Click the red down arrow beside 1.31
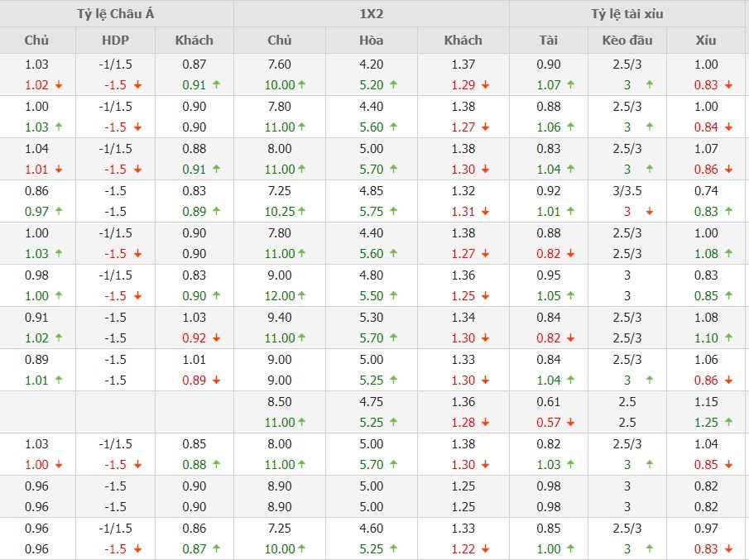This screenshot has height=560, width=749. tap(485, 212)
